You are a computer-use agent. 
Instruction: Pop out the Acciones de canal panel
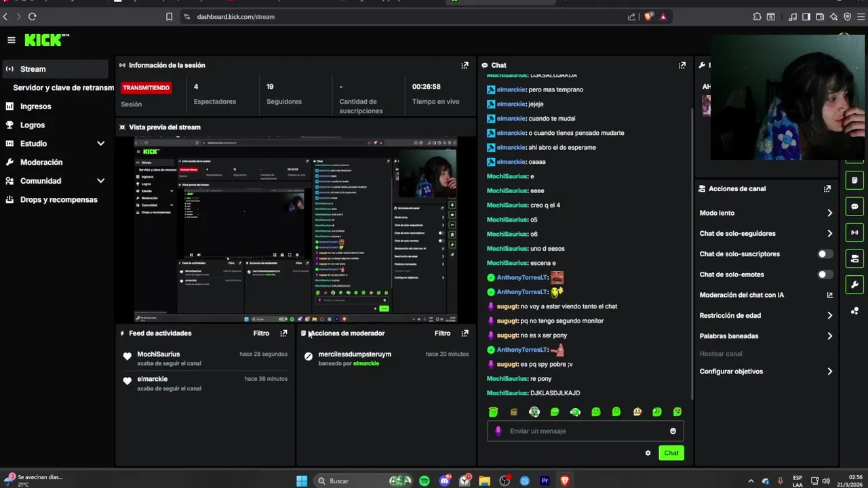827,188
